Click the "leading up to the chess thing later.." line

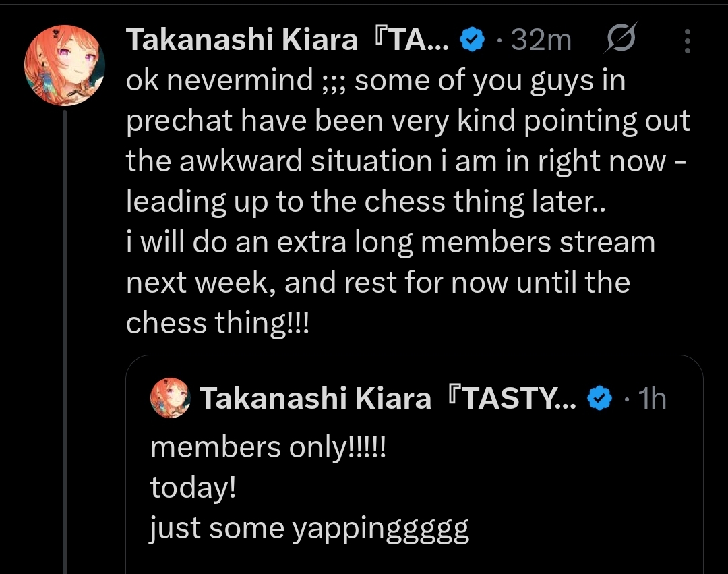366,202
